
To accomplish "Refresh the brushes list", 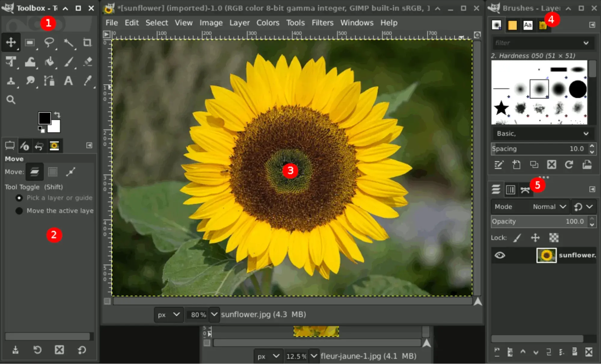I will click(569, 165).
